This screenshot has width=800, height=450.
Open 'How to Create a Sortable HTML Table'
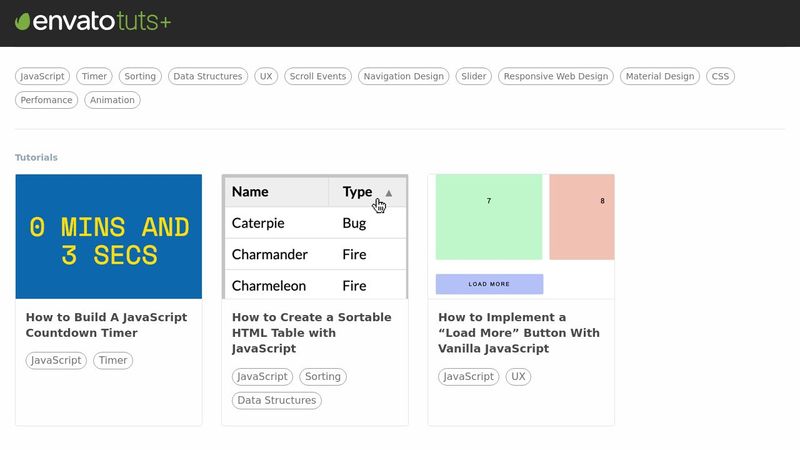[x=312, y=333]
